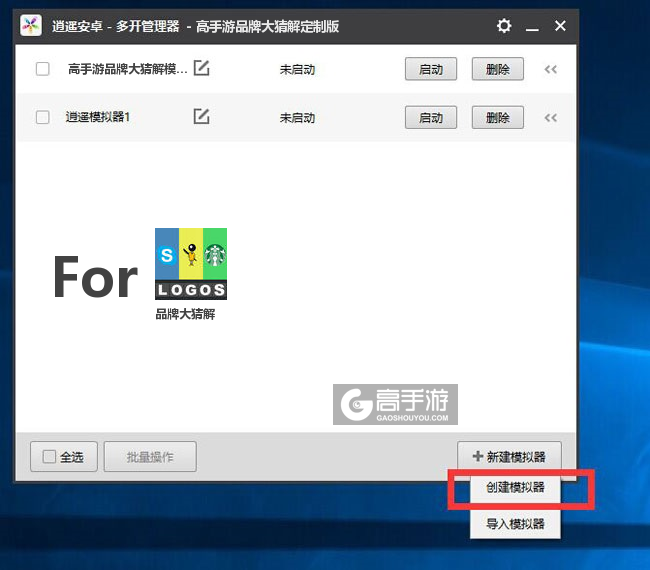Expand options arrows for 逍遥模拟器1 row
The width and height of the screenshot is (650, 570).
551,118
